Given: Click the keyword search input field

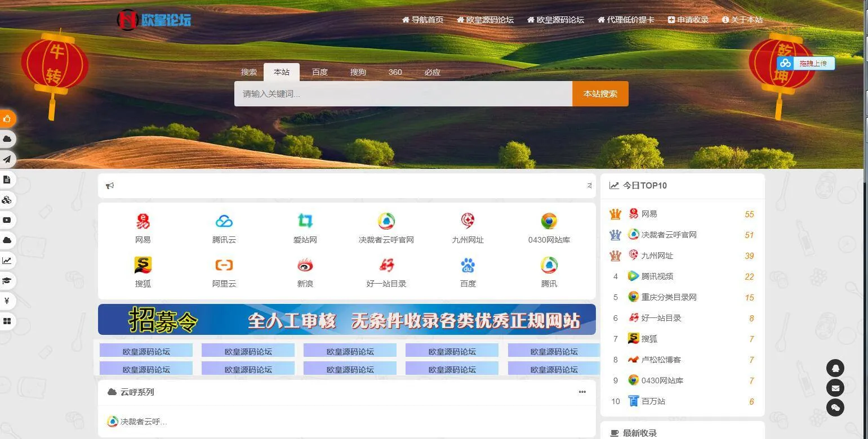Looking at the screenshot, I should (403, 94).
